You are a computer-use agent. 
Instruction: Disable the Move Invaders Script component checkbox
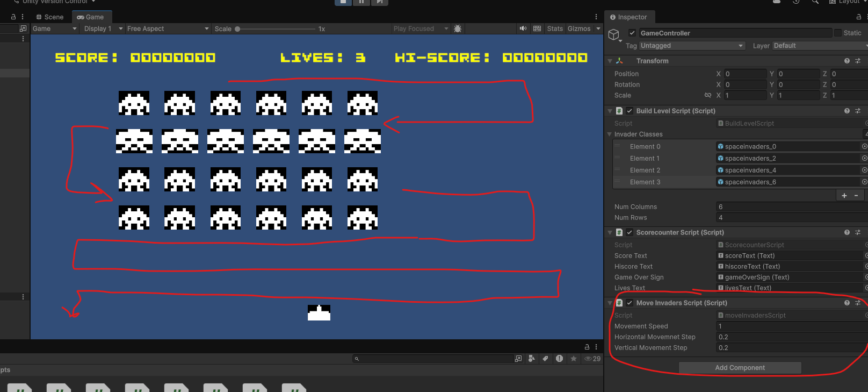630,303
